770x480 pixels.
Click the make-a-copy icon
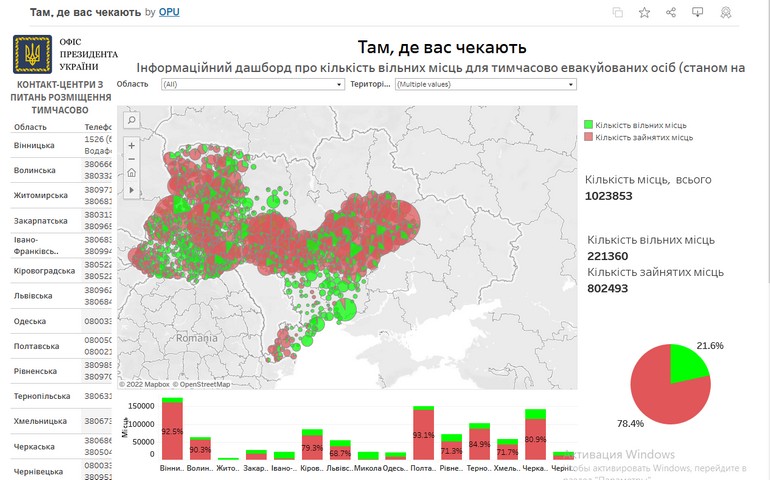click(x=618, y=12)
